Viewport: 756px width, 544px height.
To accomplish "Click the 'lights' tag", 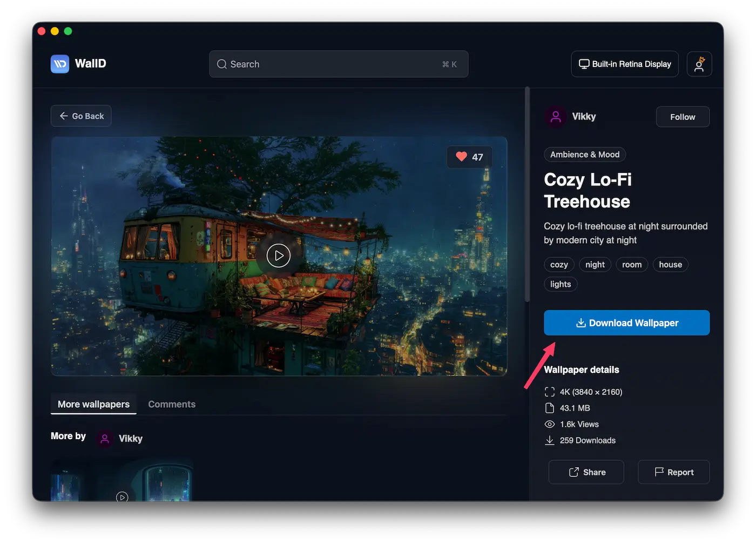I will click(560, 284).
